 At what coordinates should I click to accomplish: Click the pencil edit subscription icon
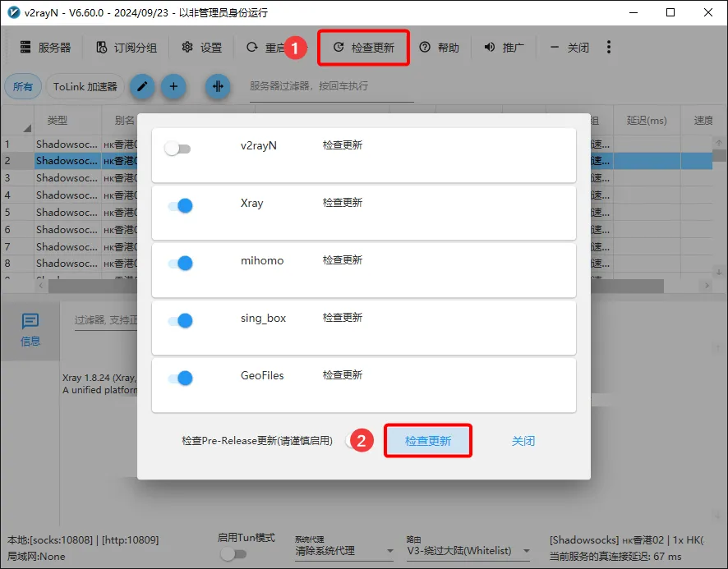click(142, 86)
